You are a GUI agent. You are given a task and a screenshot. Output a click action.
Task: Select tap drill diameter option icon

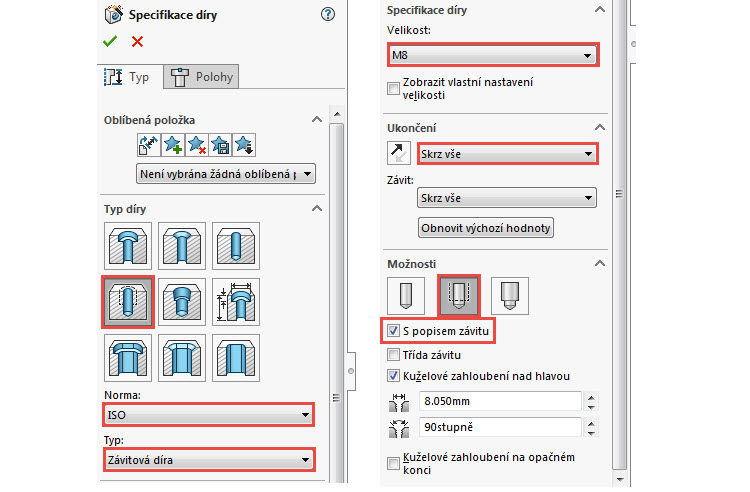click(406, 295)
